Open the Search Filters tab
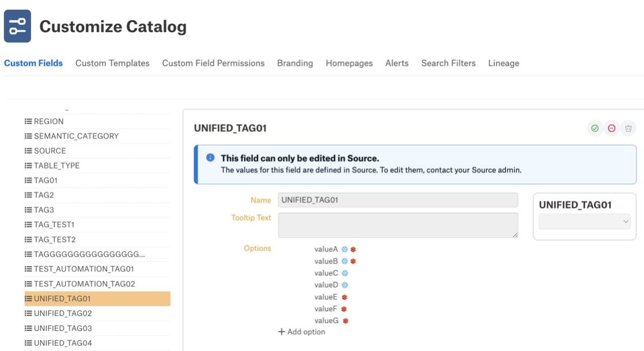Viewport: 644px width, 351px height. point(448,63)
